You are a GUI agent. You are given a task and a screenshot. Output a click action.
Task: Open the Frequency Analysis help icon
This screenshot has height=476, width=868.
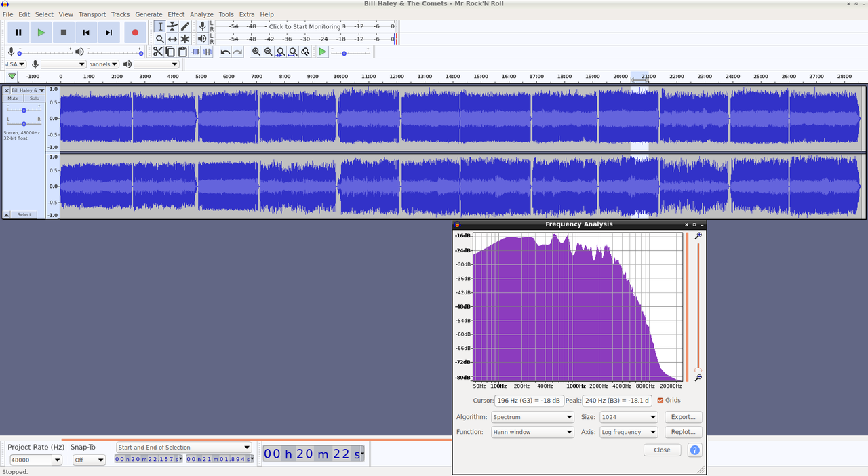point(694,450)
